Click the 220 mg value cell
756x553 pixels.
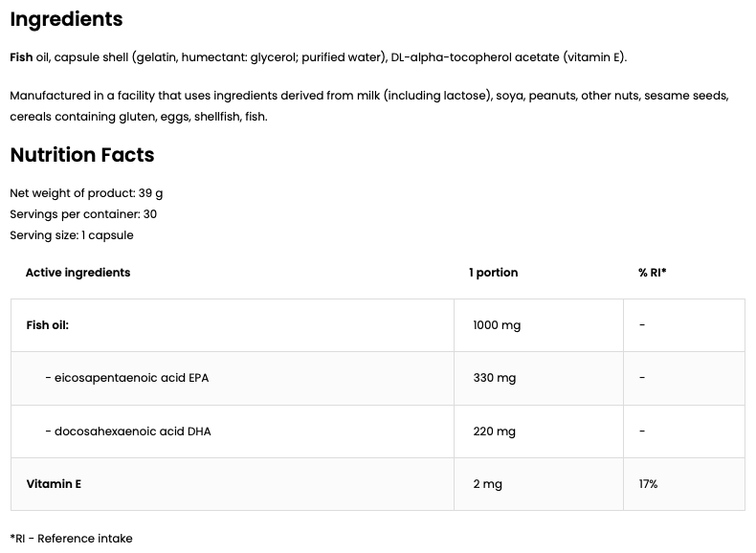pos(494,431)
